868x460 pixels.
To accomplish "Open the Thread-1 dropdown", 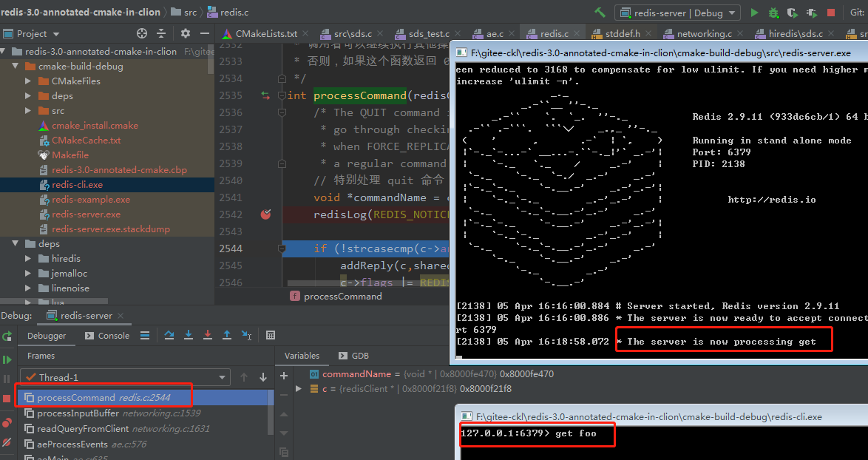I will (x=124, y=377).
